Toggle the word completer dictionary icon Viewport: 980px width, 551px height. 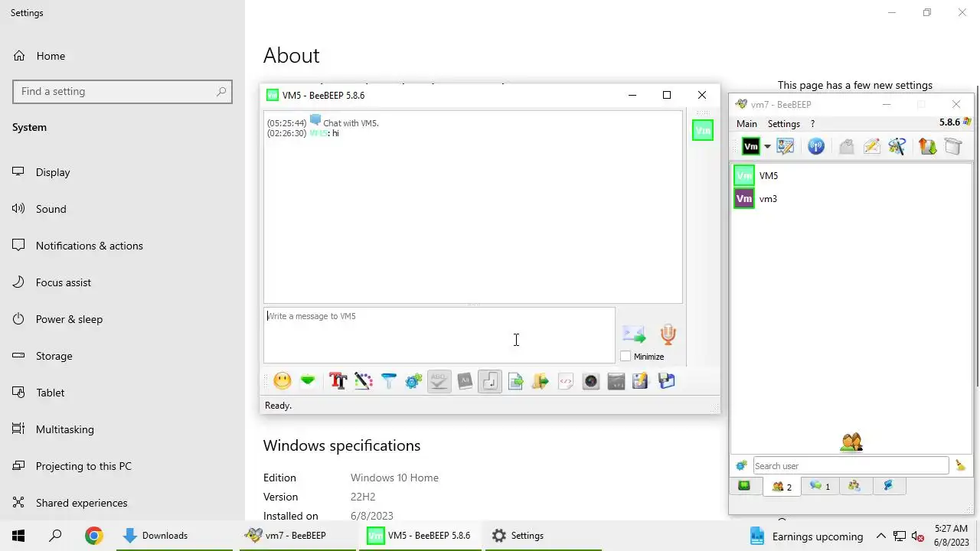[x=465, y=381]
